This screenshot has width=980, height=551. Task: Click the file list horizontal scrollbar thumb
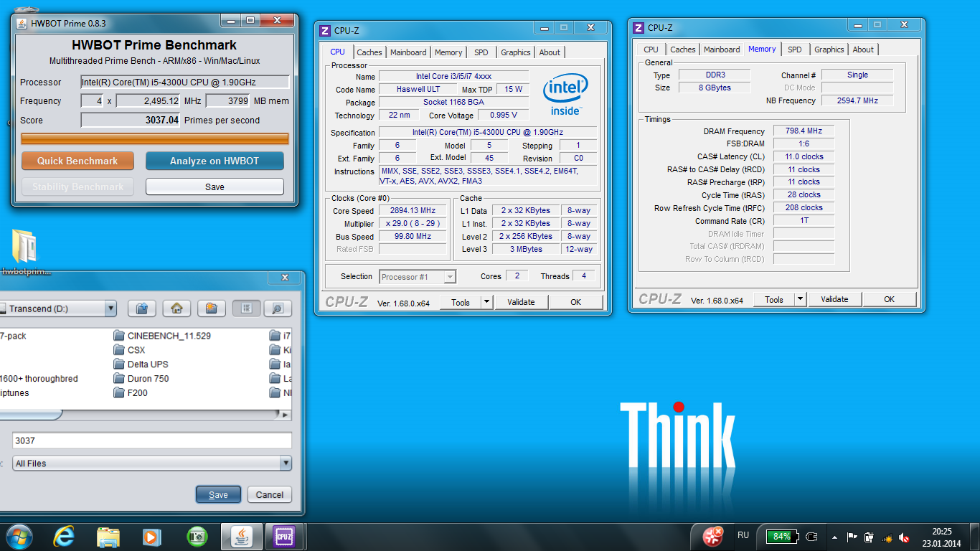30,415
